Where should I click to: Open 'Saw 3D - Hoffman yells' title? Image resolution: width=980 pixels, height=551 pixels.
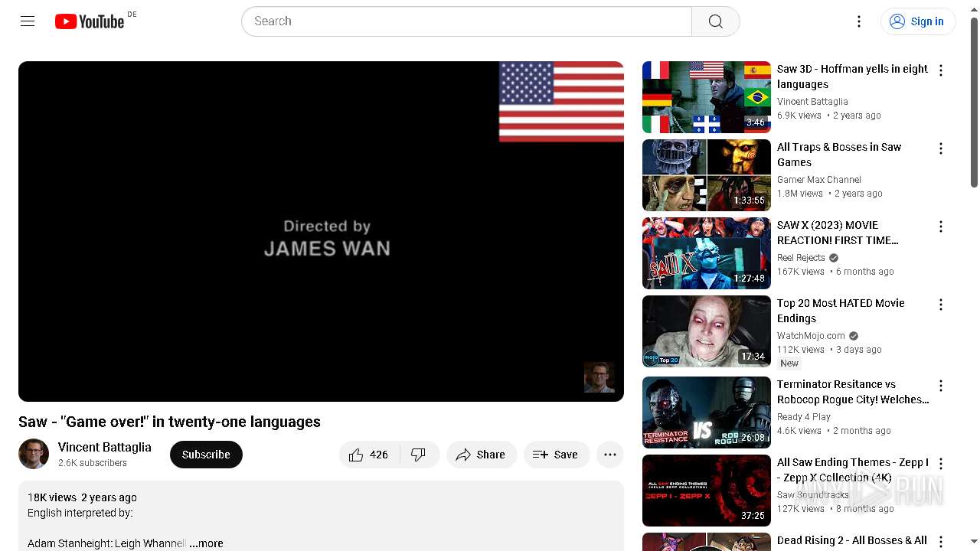click(852, 77)
